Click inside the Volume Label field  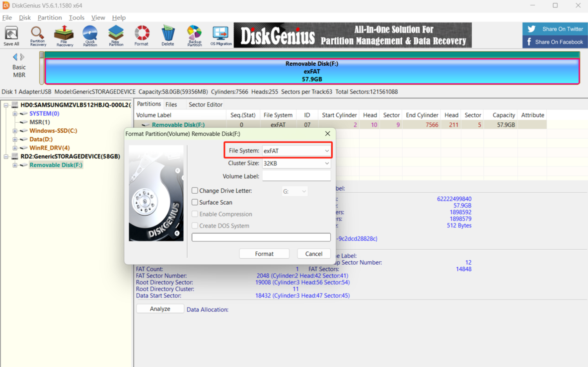click(x=296, y=176)
